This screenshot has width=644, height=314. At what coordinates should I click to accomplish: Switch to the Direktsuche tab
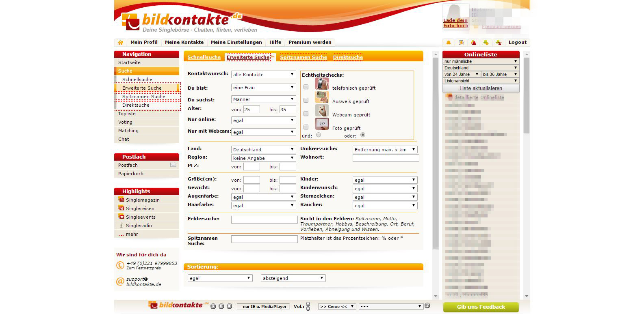[348, 57]
